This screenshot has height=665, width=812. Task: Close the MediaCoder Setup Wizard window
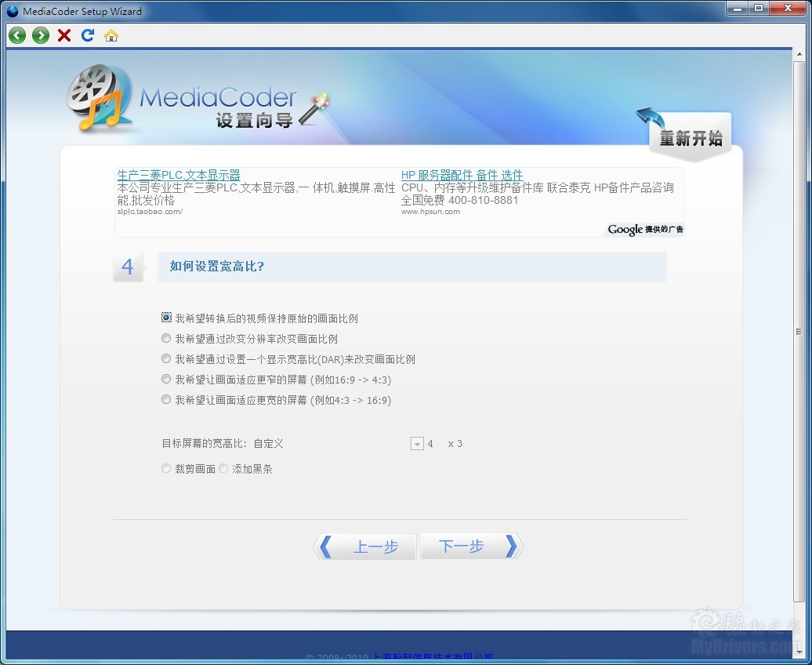[788, 9]
